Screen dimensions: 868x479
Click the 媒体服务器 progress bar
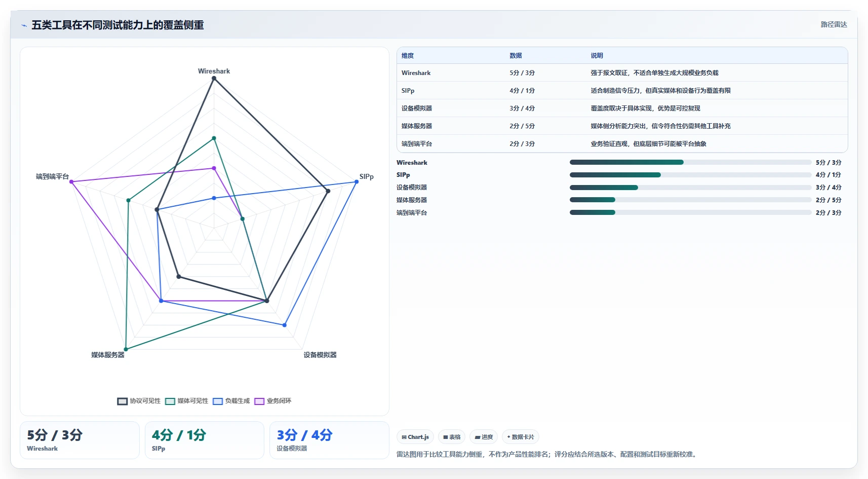pos(690,200)
